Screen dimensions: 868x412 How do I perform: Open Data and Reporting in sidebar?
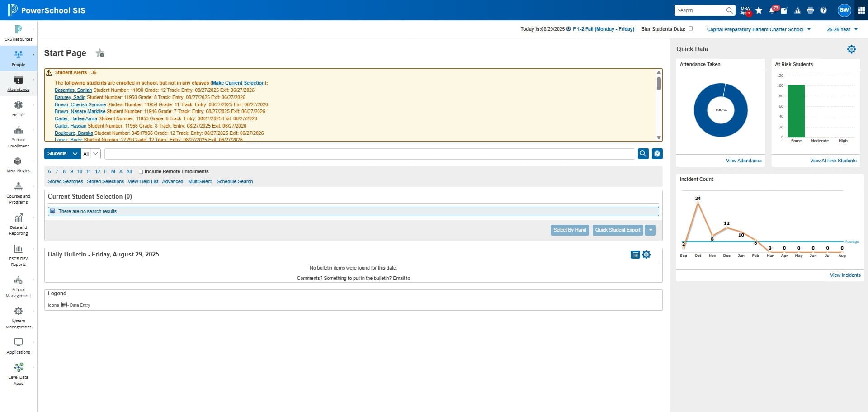pyautogui.click(x=19, y=224)
